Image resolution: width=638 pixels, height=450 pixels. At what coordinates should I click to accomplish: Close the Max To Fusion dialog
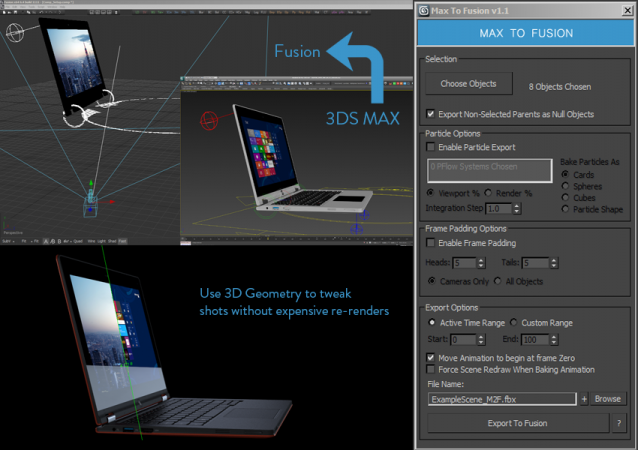[627, 11]
